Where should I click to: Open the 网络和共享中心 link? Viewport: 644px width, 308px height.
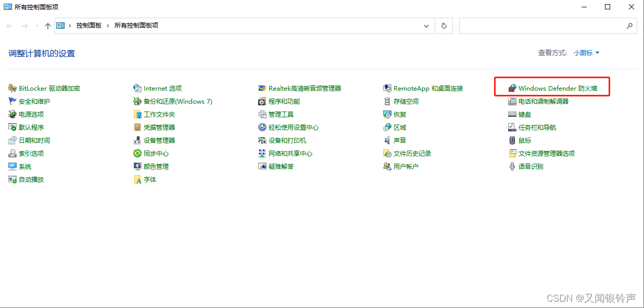tap(290, 154)
